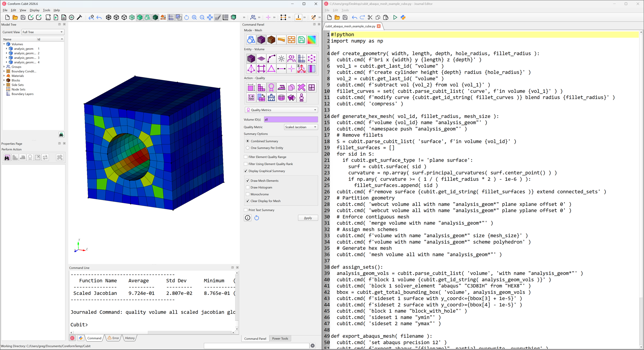Click the Zoom Out magnifier toolbar icon
Viewport: 644px width, 350px height.
(x=202, y=17)
